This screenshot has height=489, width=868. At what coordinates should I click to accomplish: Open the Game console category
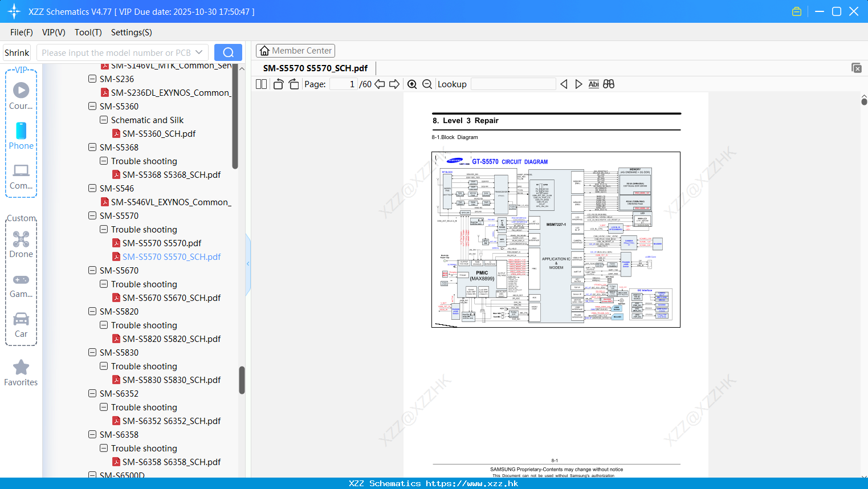point(21,285)
